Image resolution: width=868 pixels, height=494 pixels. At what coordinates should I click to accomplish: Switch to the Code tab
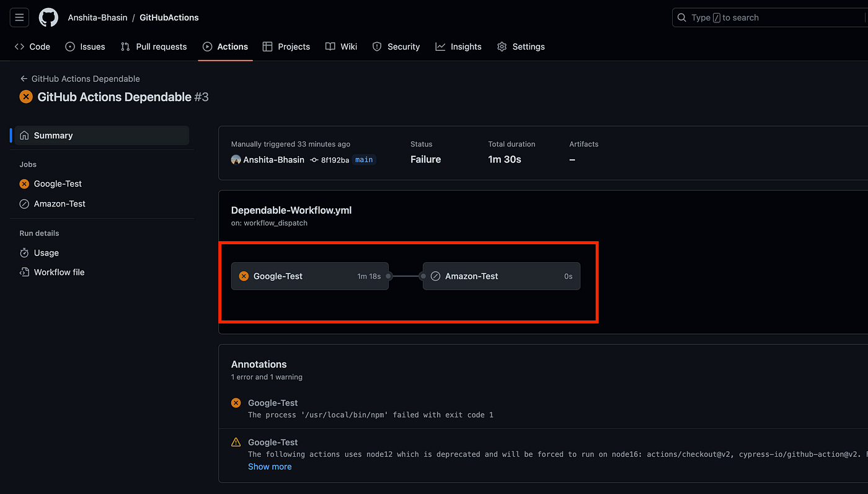click(32, 46)
